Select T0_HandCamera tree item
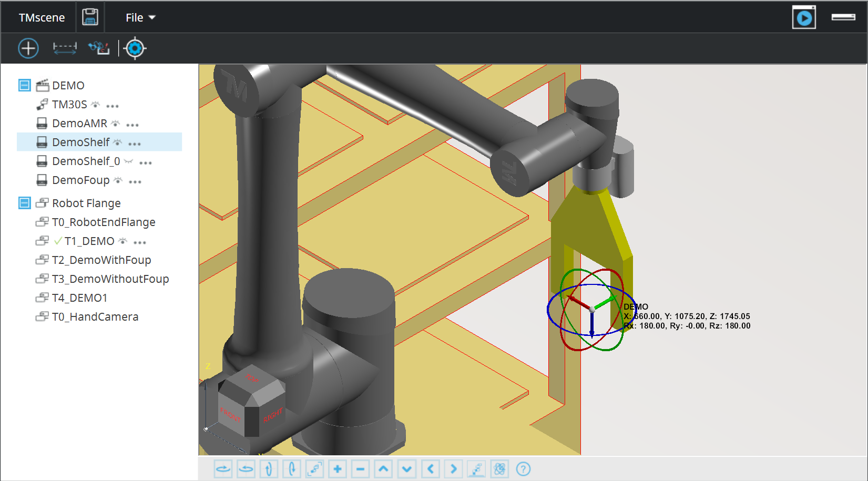The height and width of the screenshot is (481, 868). 95,317
